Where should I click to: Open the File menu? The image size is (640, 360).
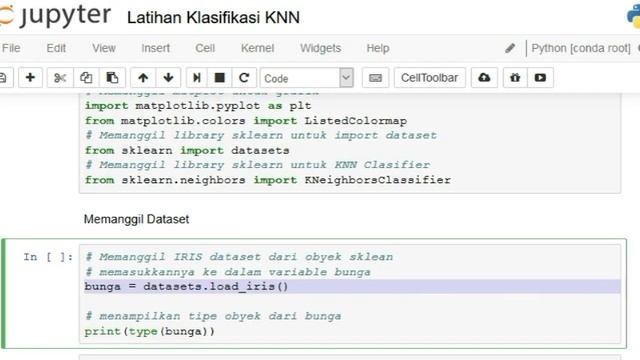pyautogui.click(x=11, y=48)
